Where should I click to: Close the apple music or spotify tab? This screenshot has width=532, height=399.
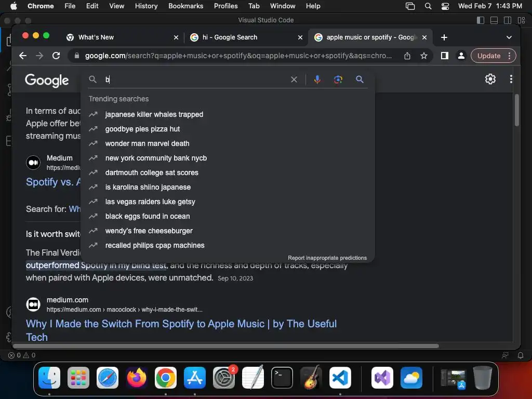pyautogui.click(x=424, y=37)
